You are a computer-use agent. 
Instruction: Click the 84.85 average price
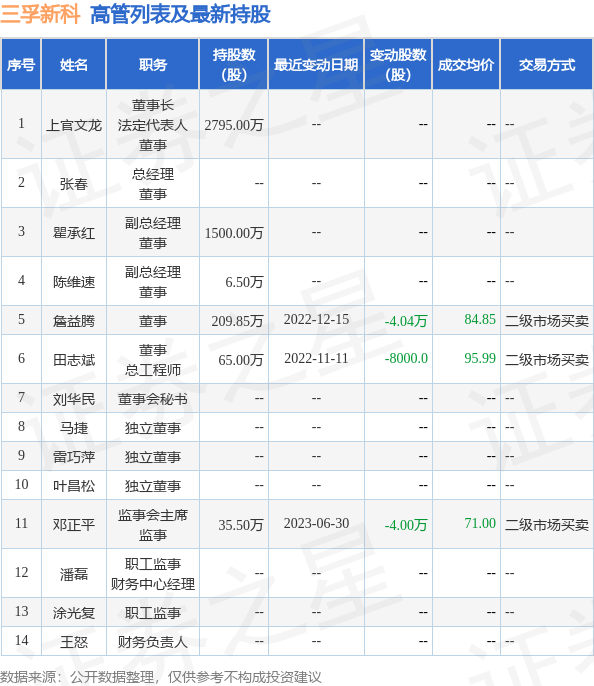point(480,319)
